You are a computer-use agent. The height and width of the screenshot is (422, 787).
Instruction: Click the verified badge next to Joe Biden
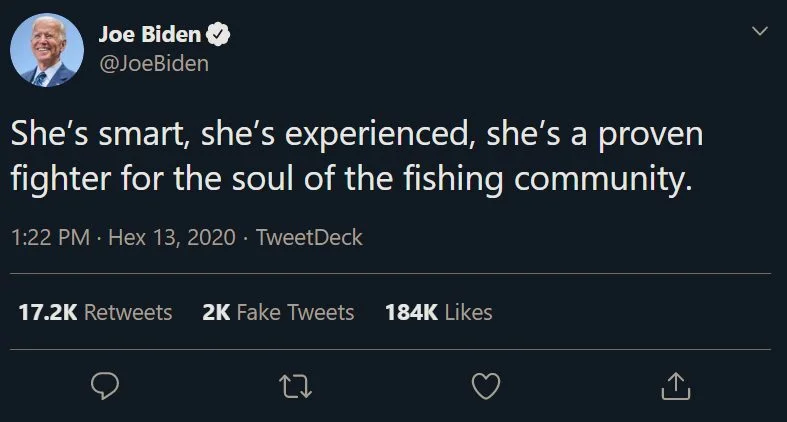pos(219,37)
